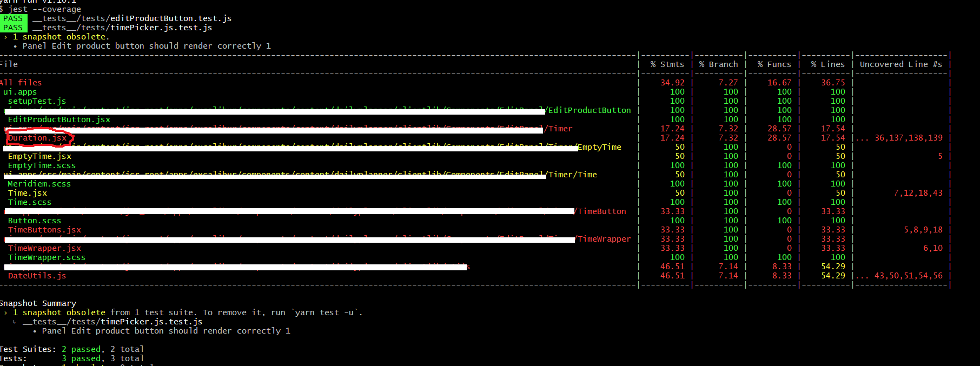Viewport: 980px width, 366px height.
Task: Click the 'EditProductButton.jsx' file name
Action: (x=59, y=119)
